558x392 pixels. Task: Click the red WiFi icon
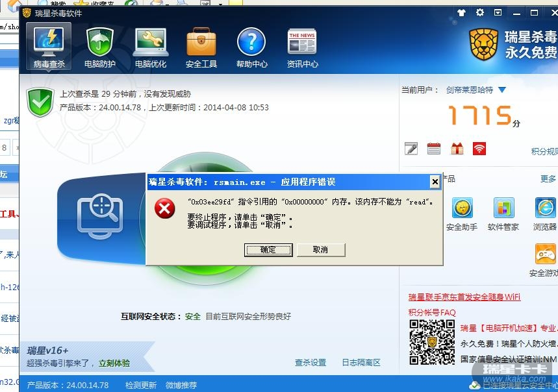tap(479, 149)
